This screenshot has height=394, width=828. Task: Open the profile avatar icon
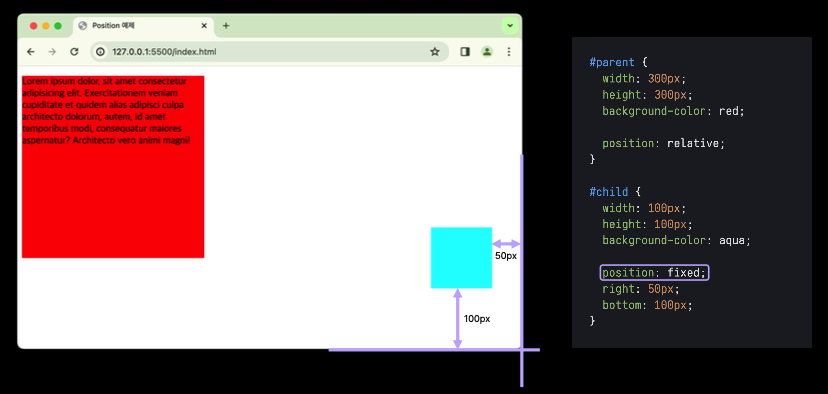(487, 52)
